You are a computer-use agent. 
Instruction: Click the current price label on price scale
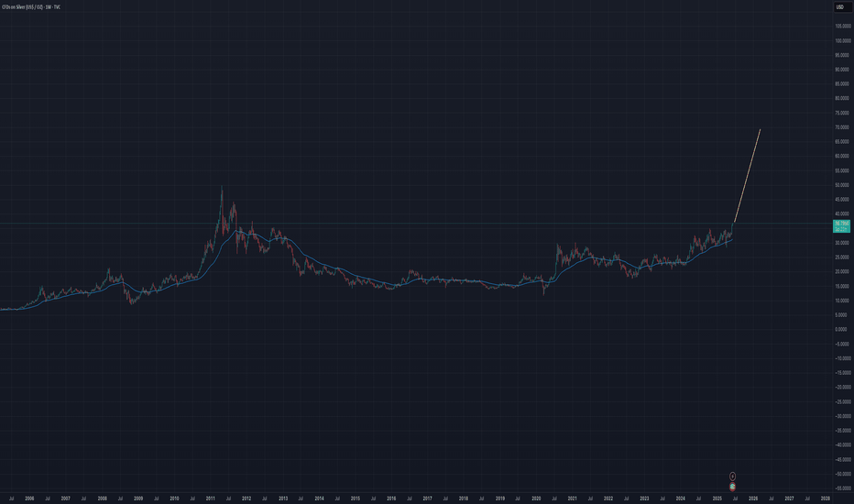(841, 226)
